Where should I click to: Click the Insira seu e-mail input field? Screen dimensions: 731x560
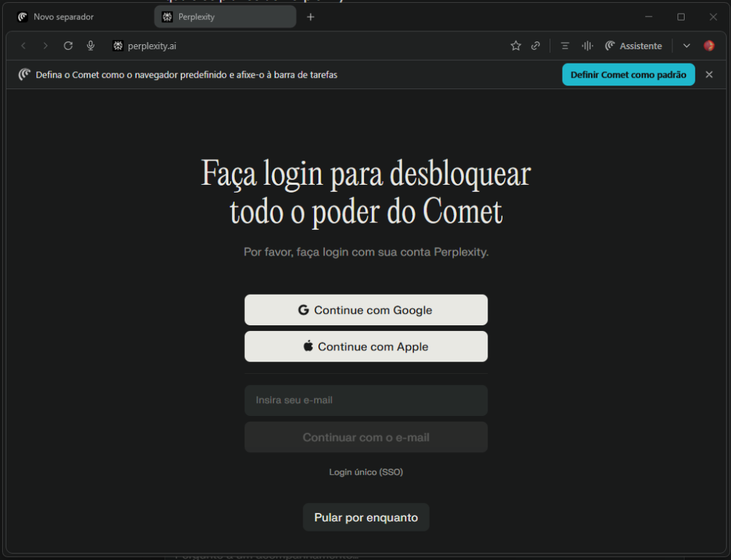[365, 400]
